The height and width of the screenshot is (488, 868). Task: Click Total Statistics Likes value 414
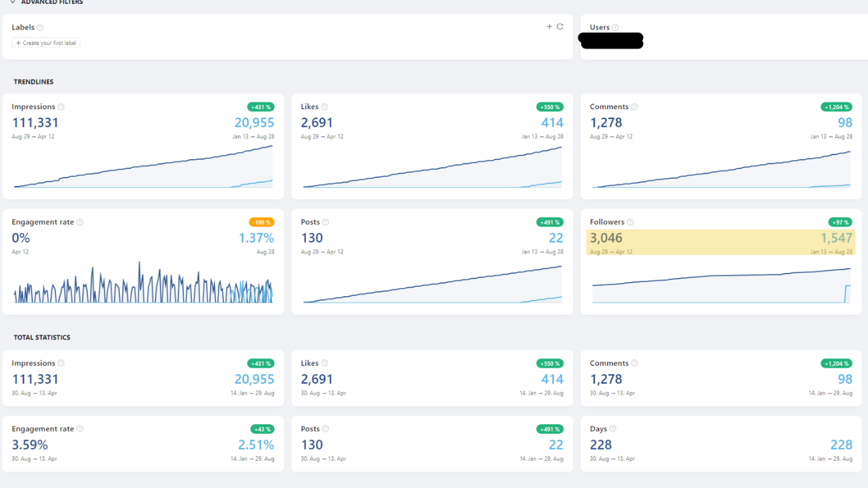(x=552, y=379)
